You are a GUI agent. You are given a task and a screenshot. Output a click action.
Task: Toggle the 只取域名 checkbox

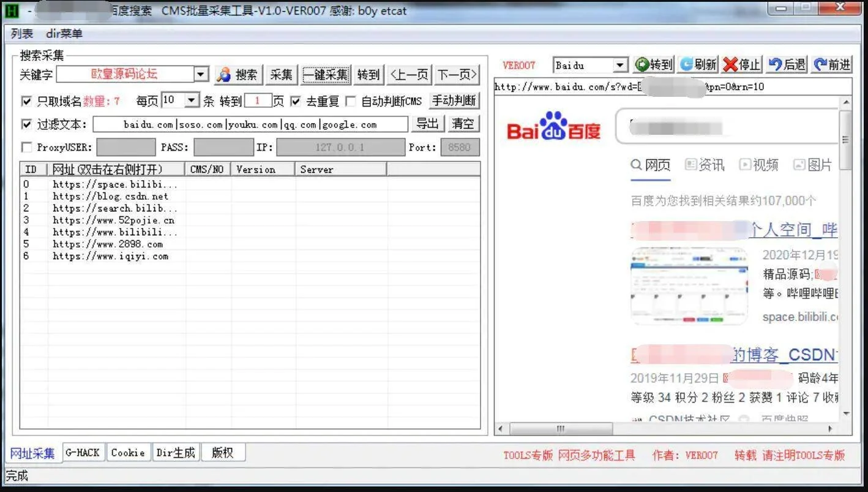(27, 101)
